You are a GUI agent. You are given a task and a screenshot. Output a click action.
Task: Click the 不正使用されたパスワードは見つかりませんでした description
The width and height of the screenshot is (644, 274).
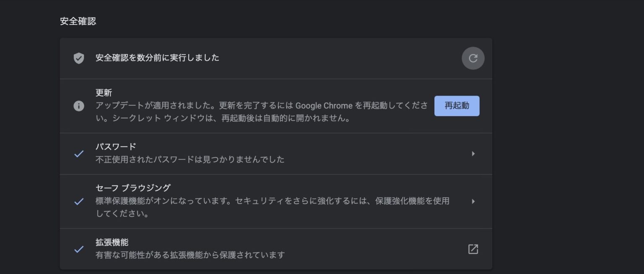click(190, 159)
